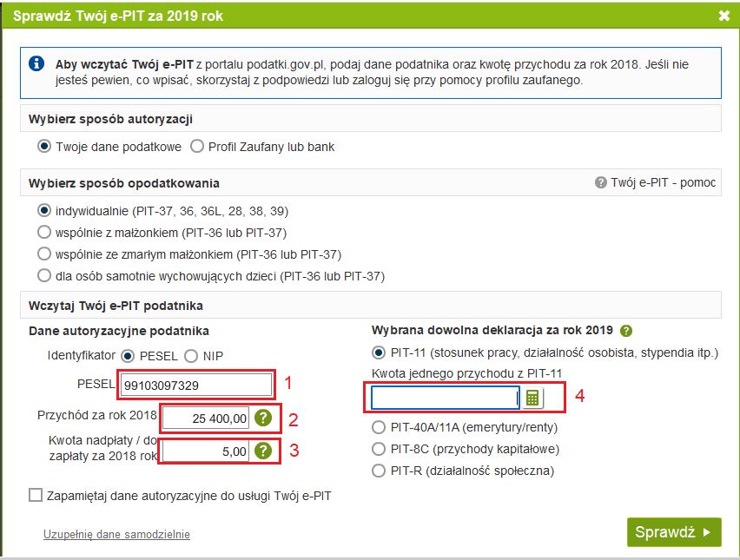Open Twój e-PIT - pomoc help link

(655, 183)
